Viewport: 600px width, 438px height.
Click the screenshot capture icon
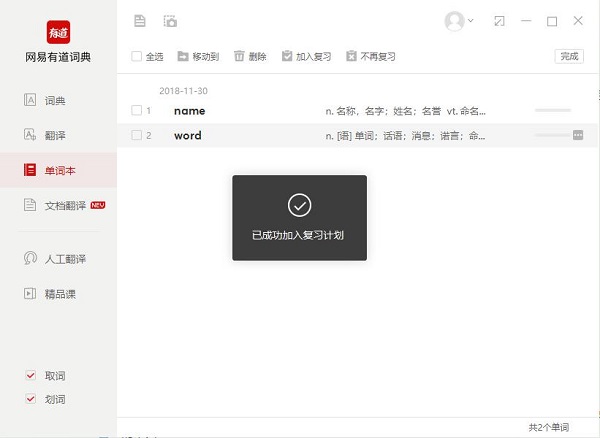[170, 21]
